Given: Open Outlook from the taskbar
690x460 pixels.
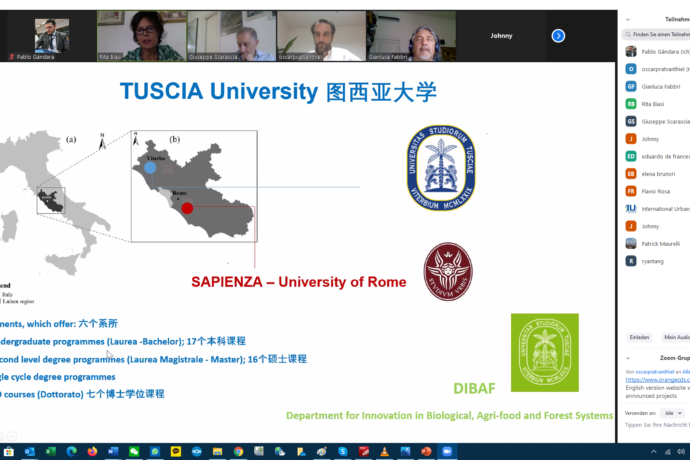Looking at the screenshot, I should click(29, 452).
